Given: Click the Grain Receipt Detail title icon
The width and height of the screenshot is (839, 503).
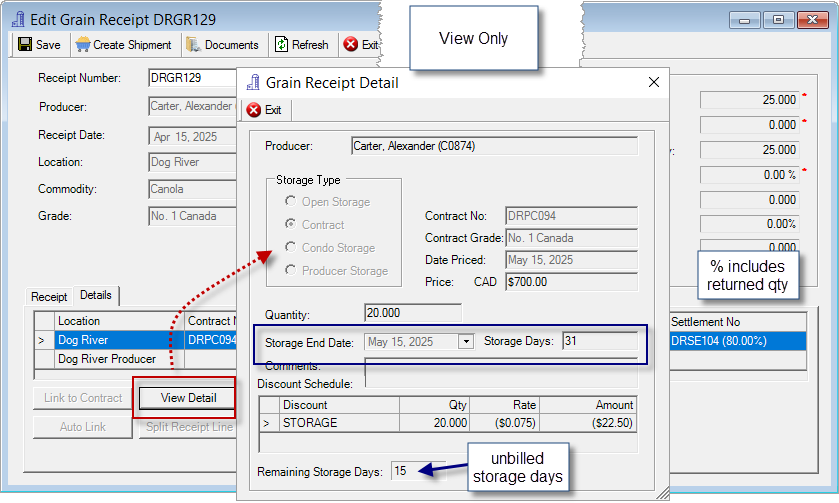Looking at the screenshot, I should tap(253, 82).
